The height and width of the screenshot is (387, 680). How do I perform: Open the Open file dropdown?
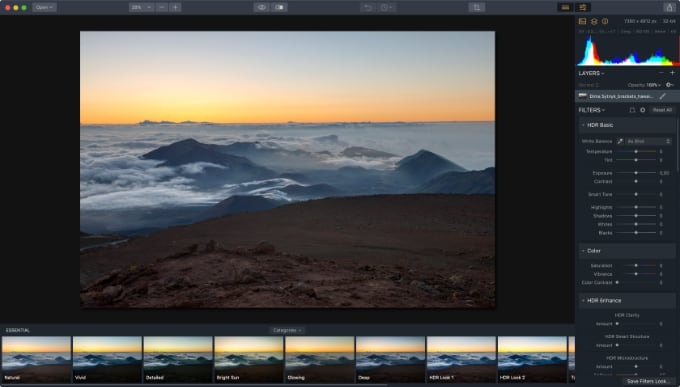pos(44,7)
